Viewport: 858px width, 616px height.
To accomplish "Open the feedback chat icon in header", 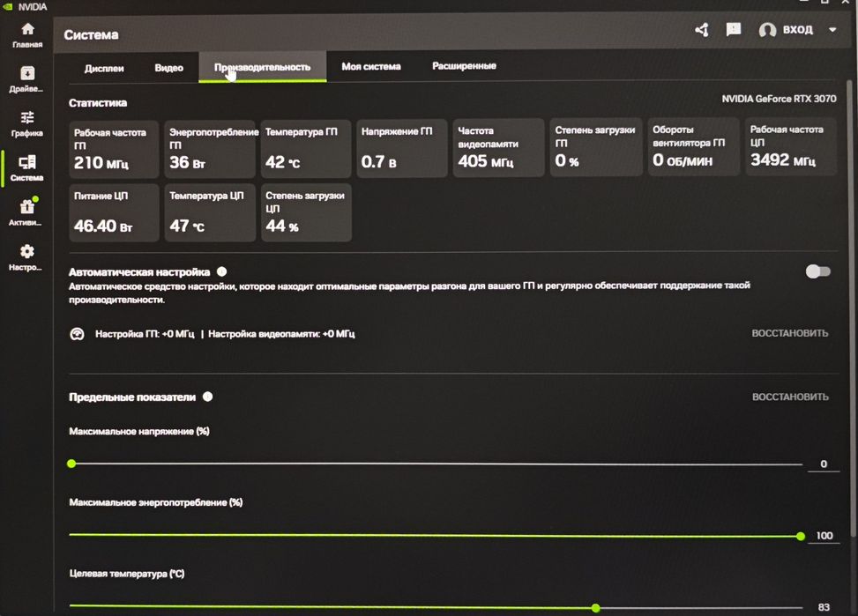I will (x=734, y=30).
